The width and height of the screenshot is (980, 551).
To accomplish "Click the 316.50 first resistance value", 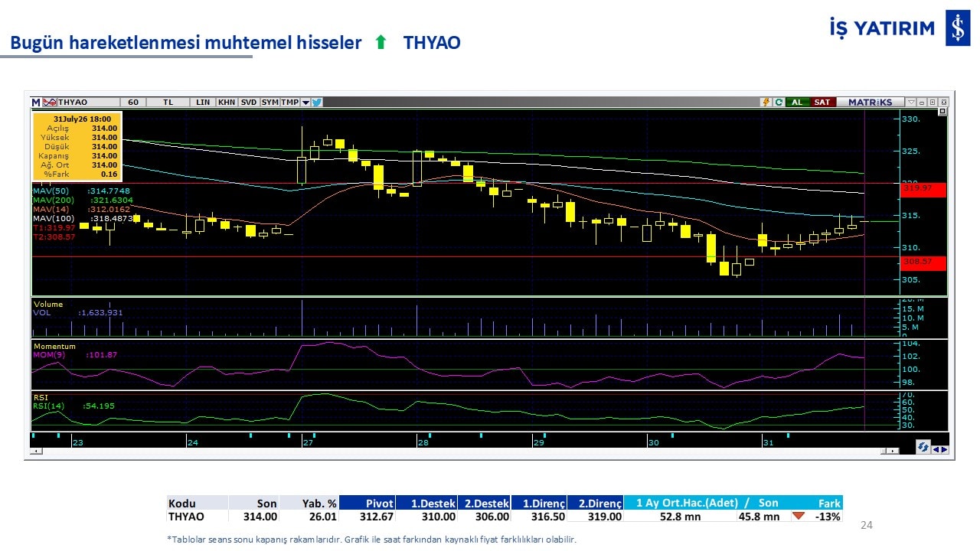I will [547, 517].
